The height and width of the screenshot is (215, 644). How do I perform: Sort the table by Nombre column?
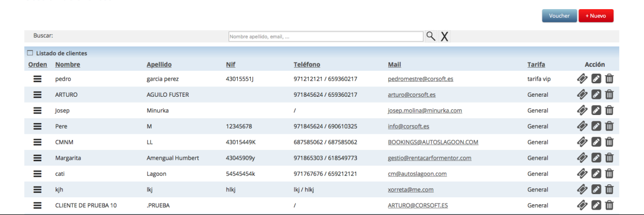tap(68, 64)
